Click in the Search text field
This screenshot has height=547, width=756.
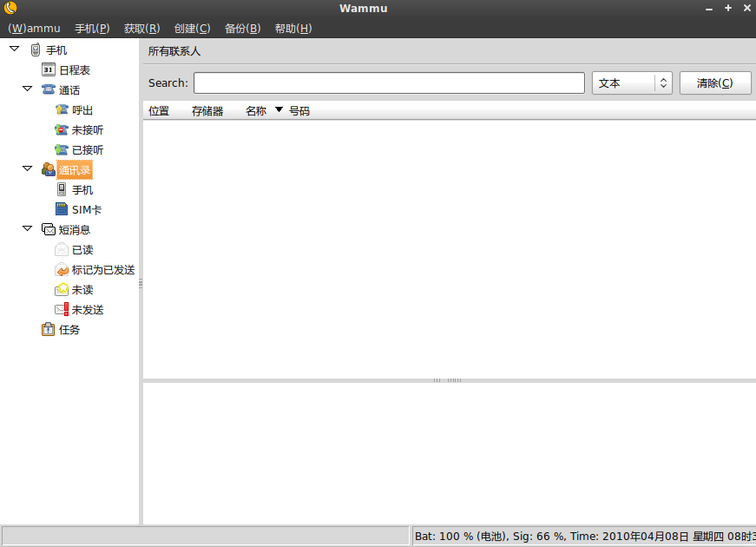(x=389, y=83)
